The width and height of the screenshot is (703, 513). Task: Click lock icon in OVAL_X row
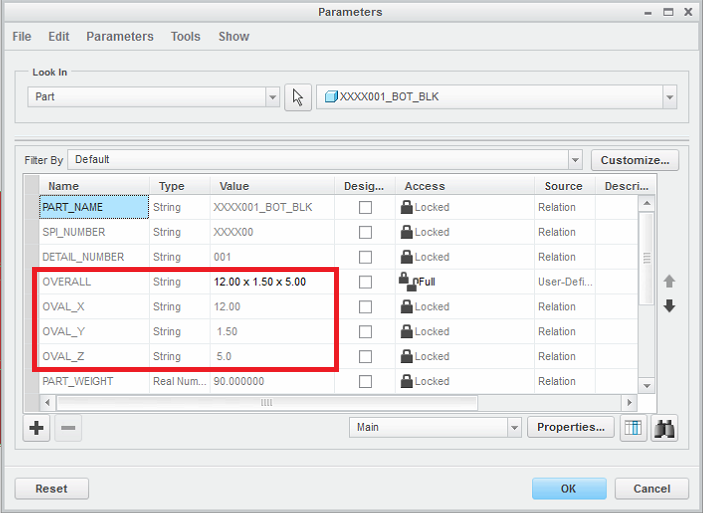(x=406, y=306)
